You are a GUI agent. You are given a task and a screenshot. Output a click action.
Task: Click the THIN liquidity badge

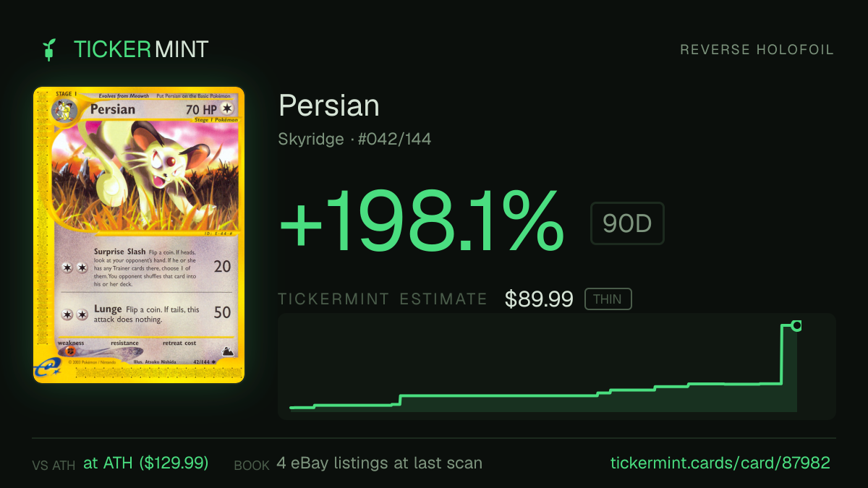tap(608, 299)
